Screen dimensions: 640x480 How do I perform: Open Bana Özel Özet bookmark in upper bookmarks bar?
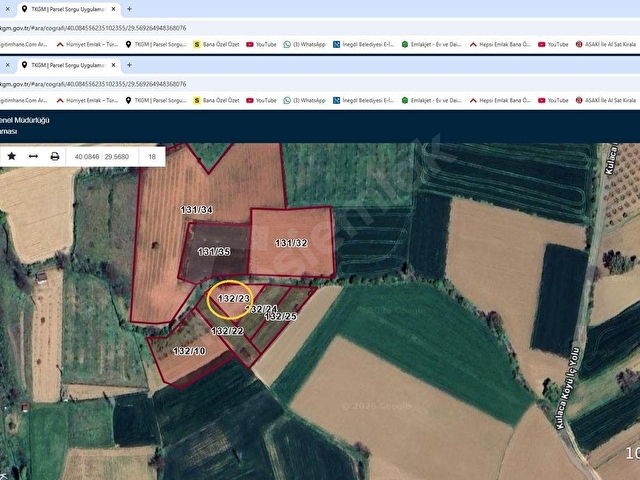pos(216,44)
